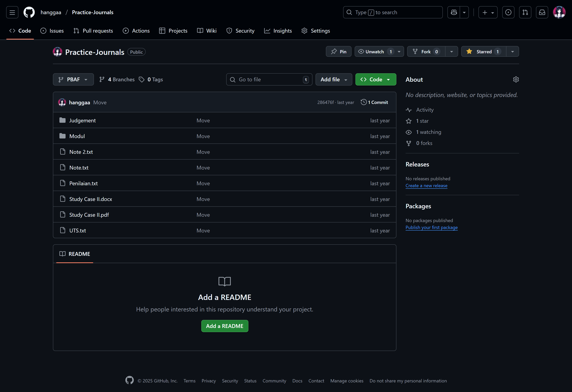Open the green Code dropdown
Viewport: 572px width, 392px height.
pos(375,79)
